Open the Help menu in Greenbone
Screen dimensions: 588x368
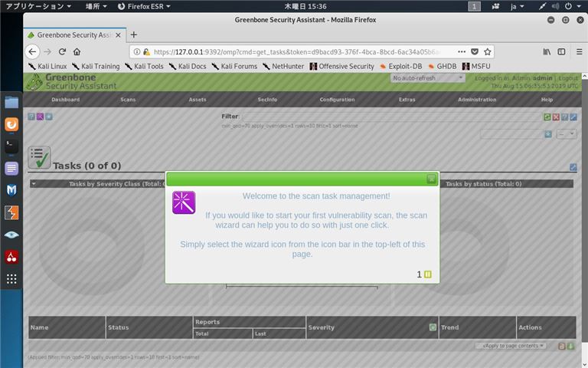pos(547,100)
